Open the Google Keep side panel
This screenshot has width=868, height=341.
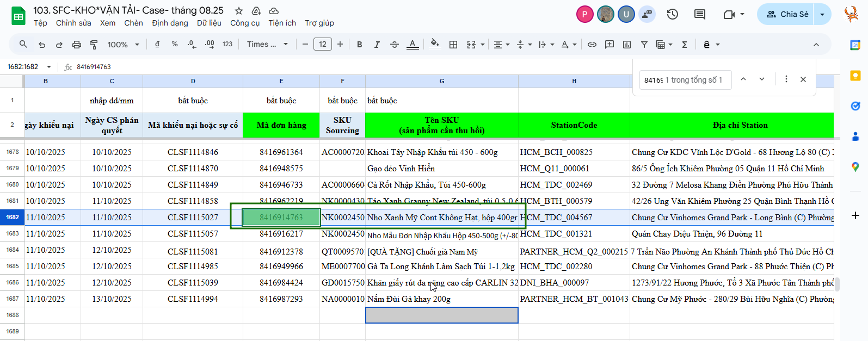855,76
